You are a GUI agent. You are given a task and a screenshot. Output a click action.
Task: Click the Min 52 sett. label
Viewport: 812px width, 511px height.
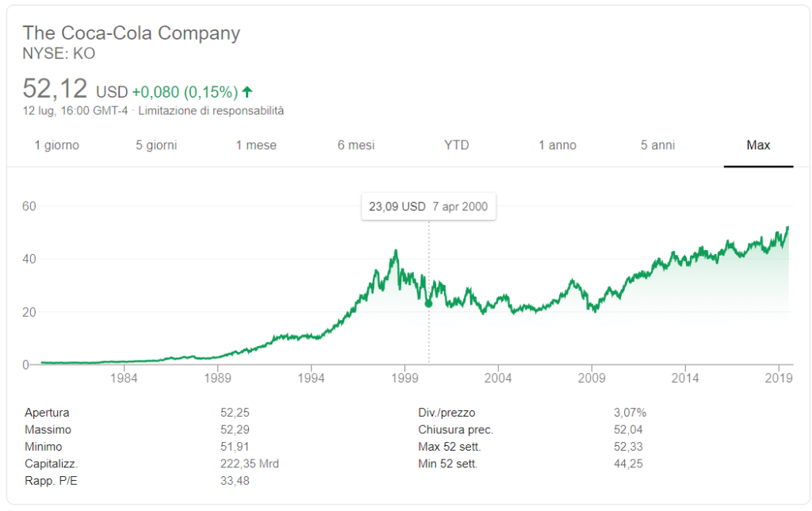coord(448,464)
